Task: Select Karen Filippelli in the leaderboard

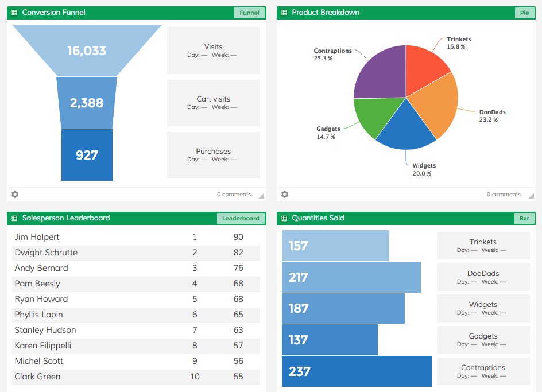Action: [x=43, y=346]
